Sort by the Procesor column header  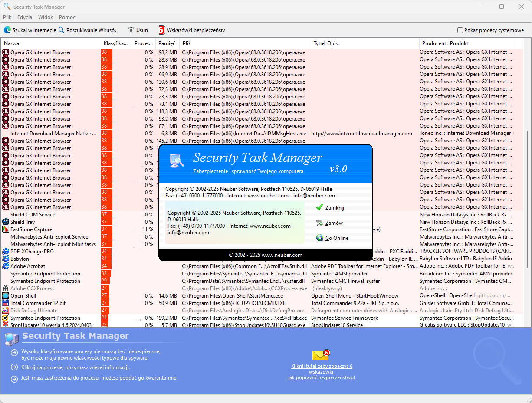144,43
